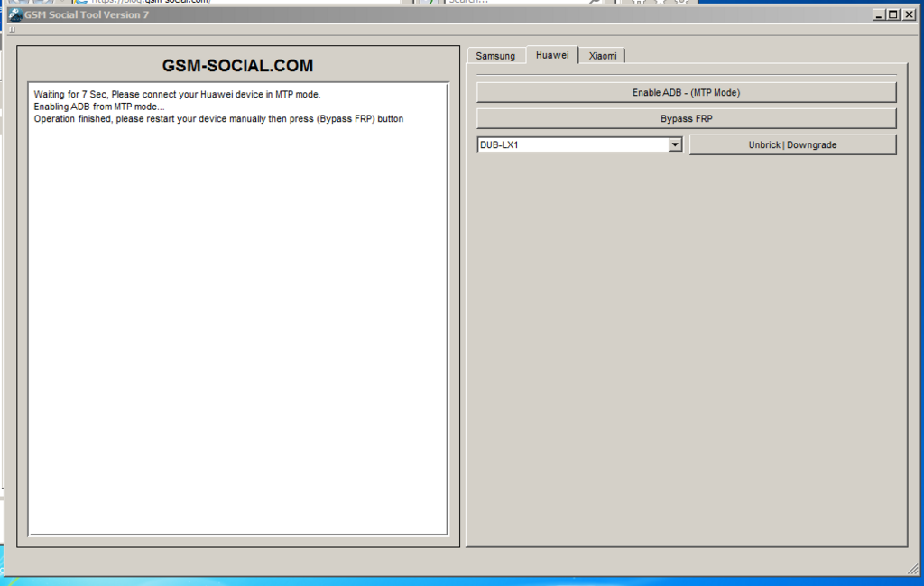The height and width of the screenshot is (586, 924).
Task: Click the GSM Social Tool title bar icon
Action: point(15,14)
